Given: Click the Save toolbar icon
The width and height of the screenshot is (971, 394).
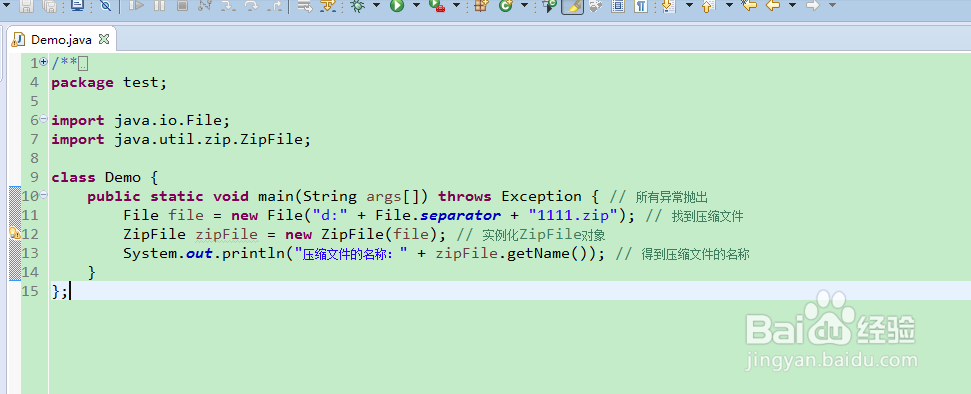Looking at the screenshot, I should point(27,6).
